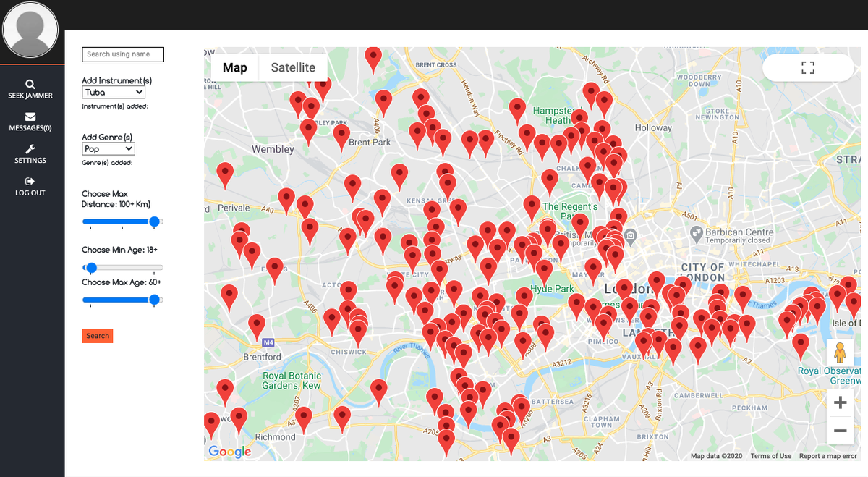The image size is (868, 477).
Task: Click the SETTINGS sidebar label
Action: click(30, 161)
